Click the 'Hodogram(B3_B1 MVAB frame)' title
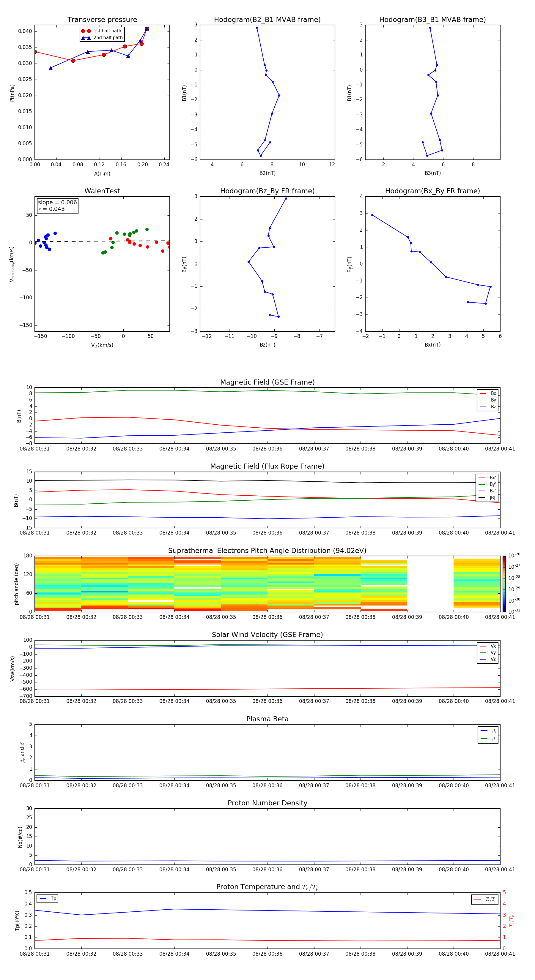Viewport: 535px width, 980px height. (432, 20)
